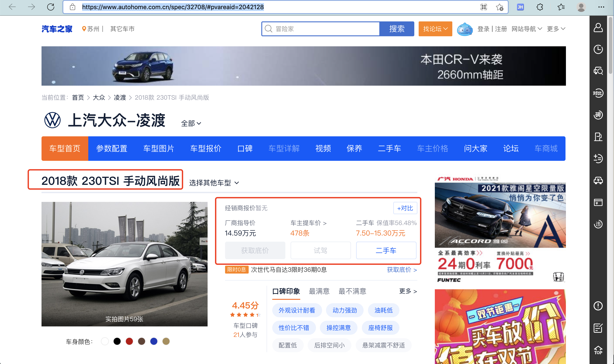Viewport: 614px width, 364px height.
Task: Click the 违 violation lookup icon in sidebar
Action: coord(598,224)
